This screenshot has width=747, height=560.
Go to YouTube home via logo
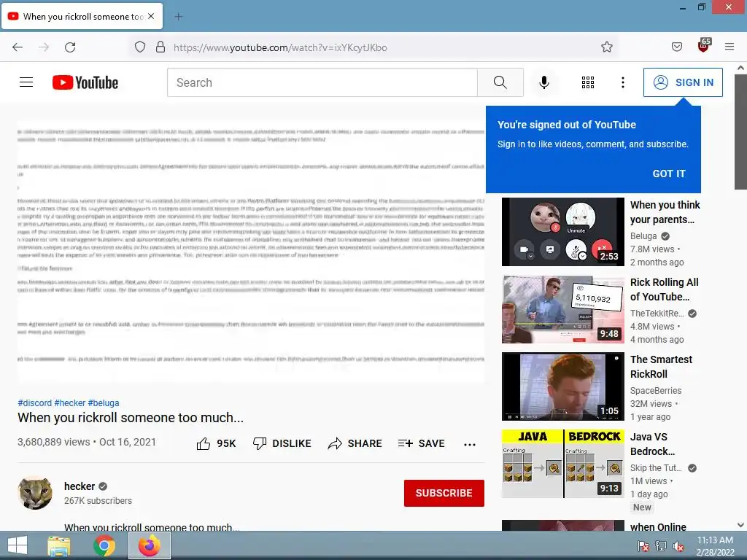(85, 82)
